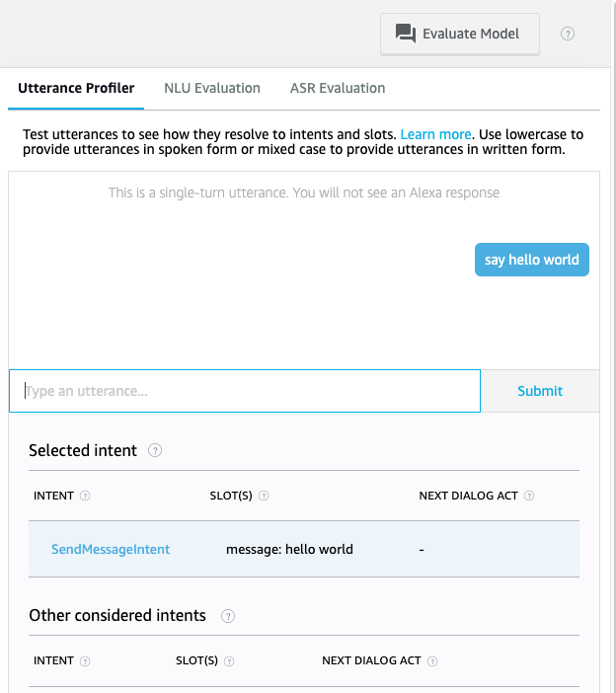Open help icon beside Evaluate Model
Screen dimensions: 616x693
coord(568,34)
